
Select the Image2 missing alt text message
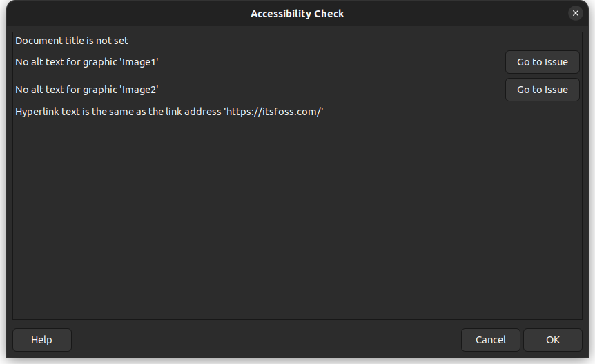(x=86, y=90)
